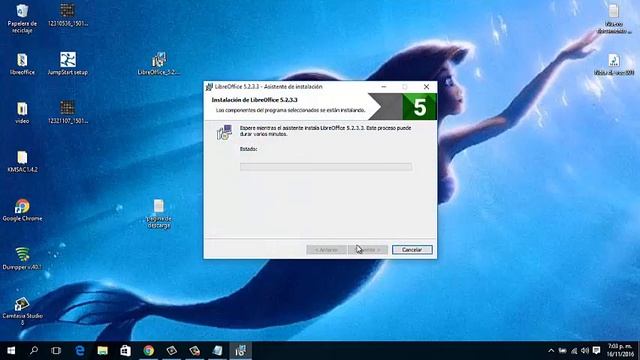Image resolution: width=640 pixels, height=360 pixels.
Task: Select the video archive icon on the desktop
Action: pyautogui.click(x=22, y=113)
